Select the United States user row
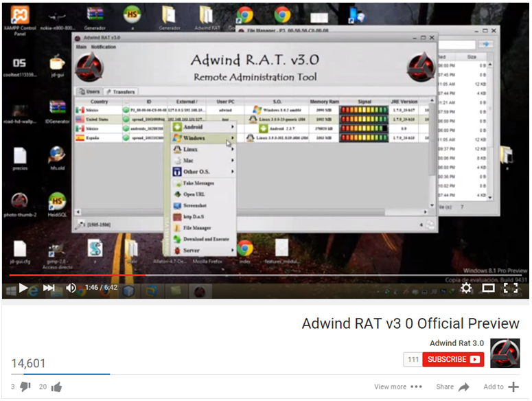This screenshot has height=401, width=532. 252,119
